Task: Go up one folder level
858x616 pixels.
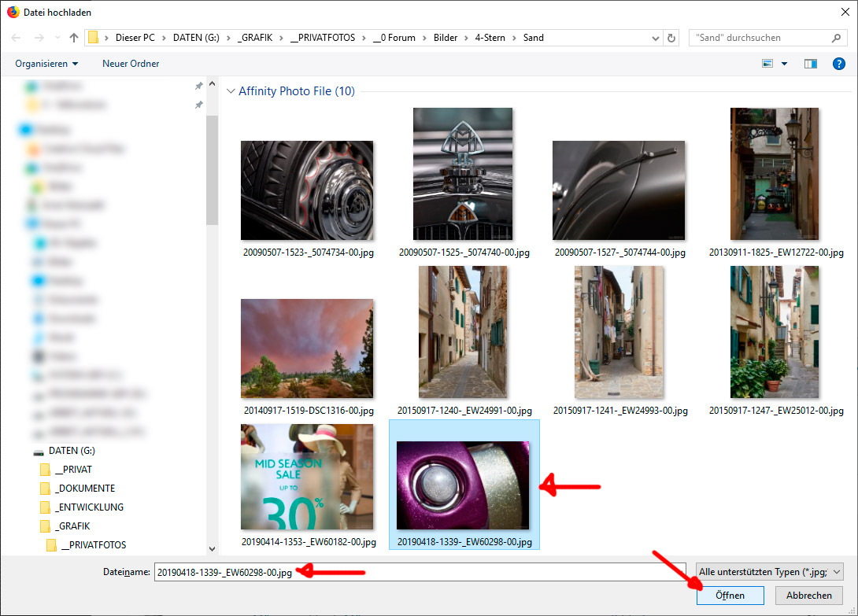Action: 74,38
